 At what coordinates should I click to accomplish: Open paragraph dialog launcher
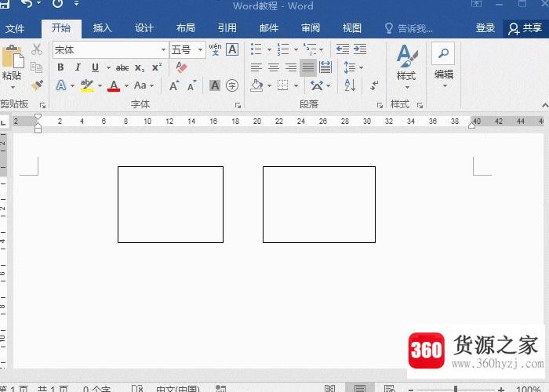point(380,105)
